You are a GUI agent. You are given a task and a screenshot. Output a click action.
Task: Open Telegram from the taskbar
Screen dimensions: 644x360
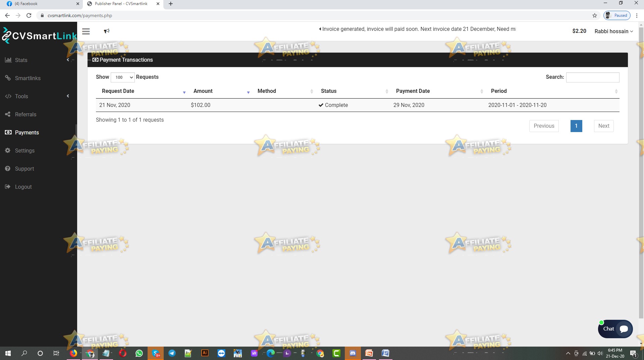[x=172, y=353]
